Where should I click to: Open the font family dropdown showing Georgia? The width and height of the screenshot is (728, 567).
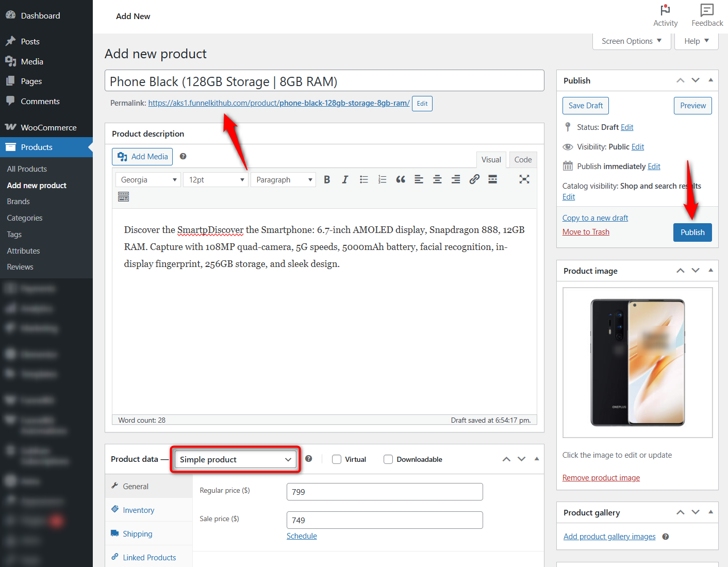point(148,179)
